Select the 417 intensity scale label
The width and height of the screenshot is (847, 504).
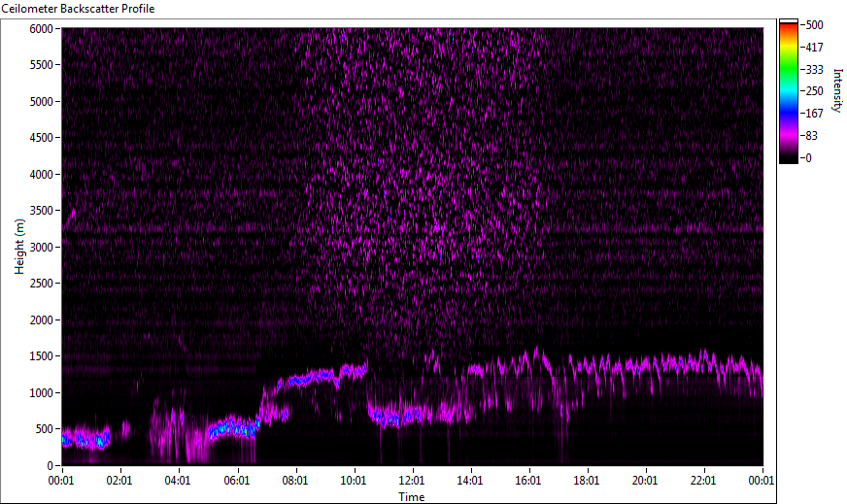(x=814, y=47)
